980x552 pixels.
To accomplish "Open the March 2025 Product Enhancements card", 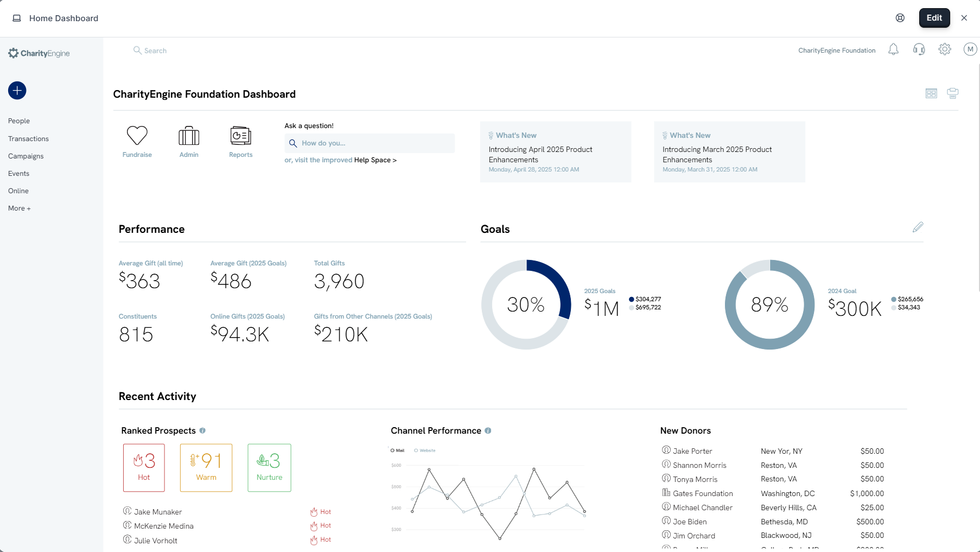I will [x=729, y=152].
